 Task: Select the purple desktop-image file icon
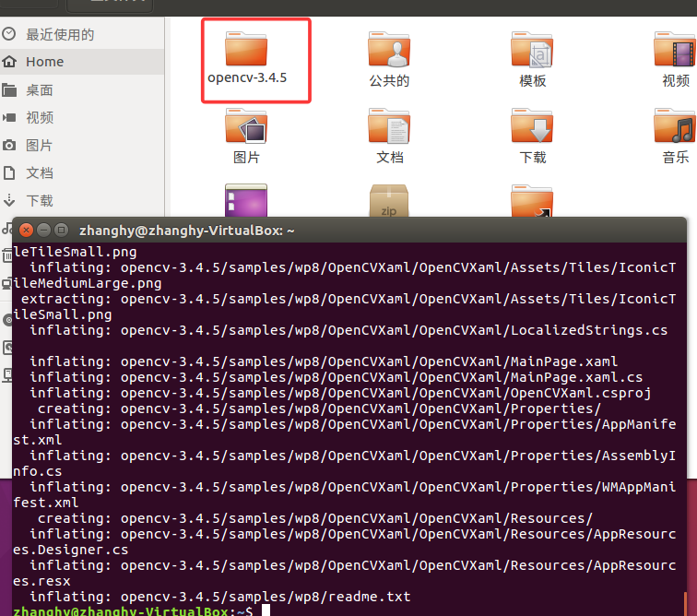tap(246, 201)
